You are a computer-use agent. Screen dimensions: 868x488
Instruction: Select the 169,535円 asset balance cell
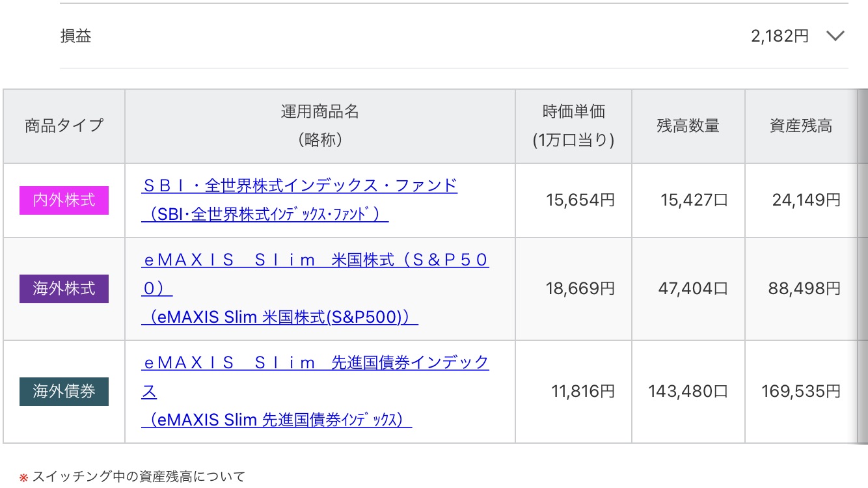801,391
